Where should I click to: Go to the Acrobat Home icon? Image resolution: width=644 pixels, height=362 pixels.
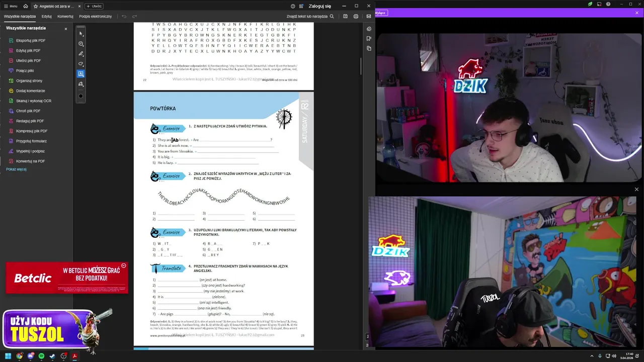(26, 6)
